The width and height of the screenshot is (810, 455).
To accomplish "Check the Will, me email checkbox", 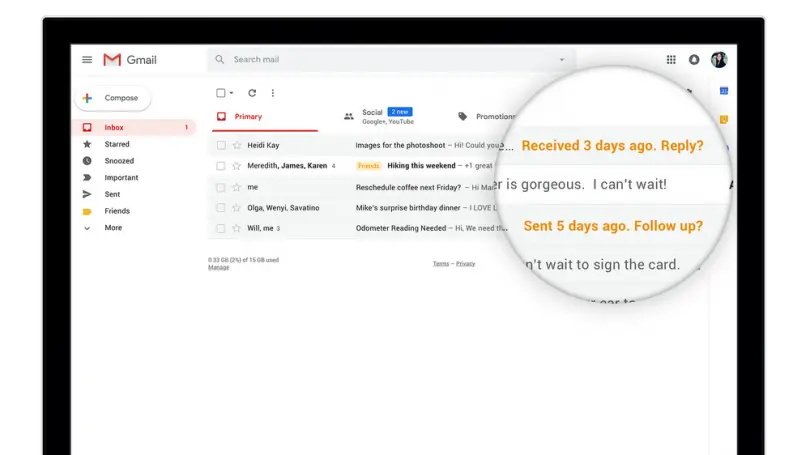I will coord(221,228).
